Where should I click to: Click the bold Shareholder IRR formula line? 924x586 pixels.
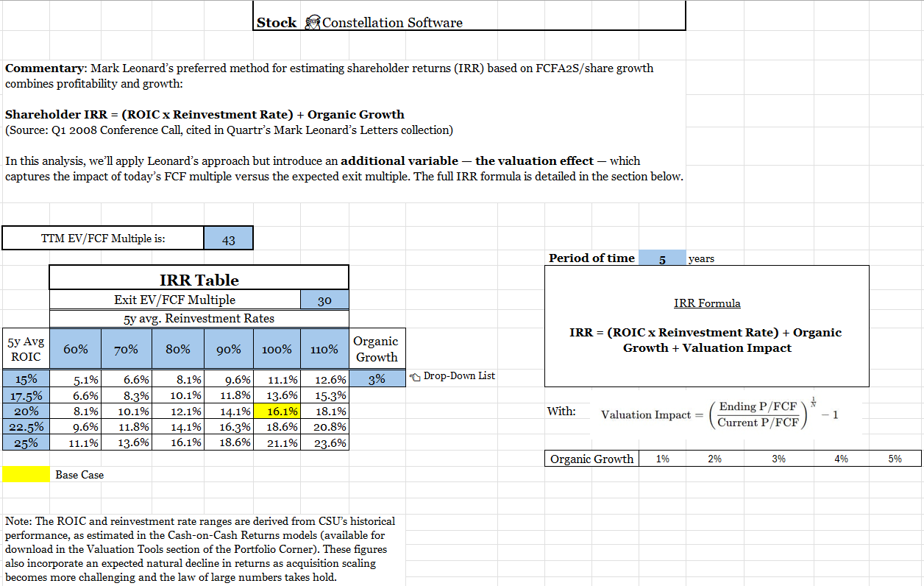[205, 115]
